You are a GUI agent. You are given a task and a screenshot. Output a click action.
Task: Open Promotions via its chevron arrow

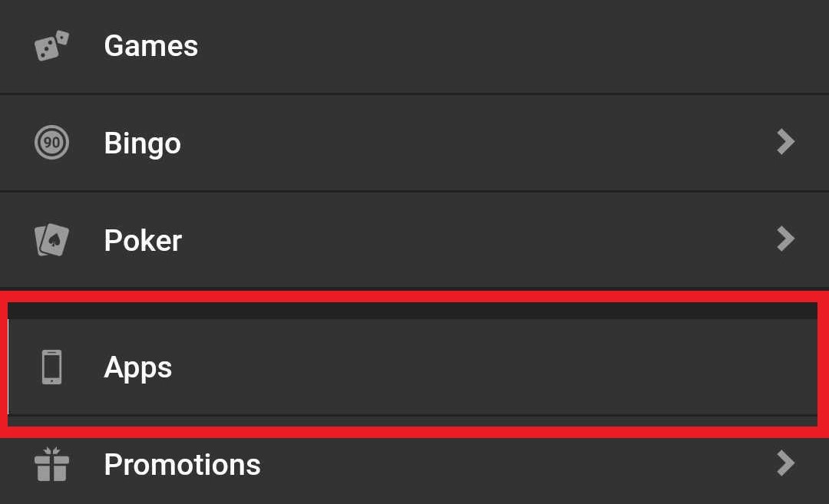pos(786,464)
